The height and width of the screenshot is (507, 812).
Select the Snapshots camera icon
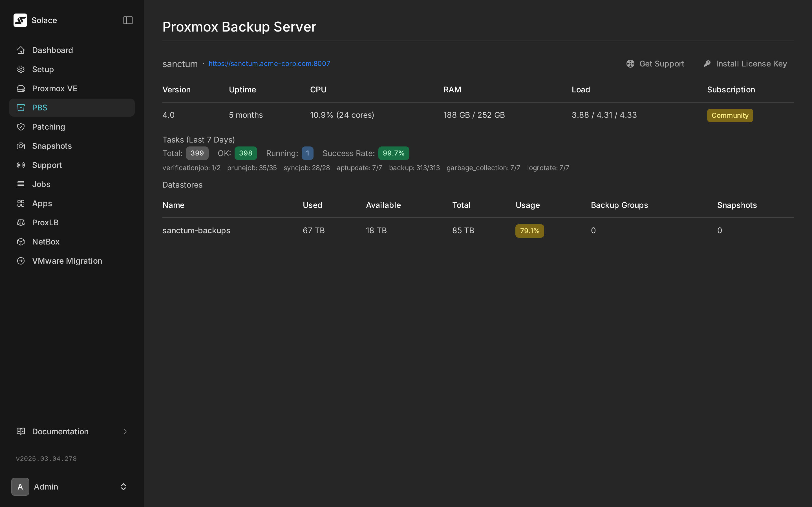tap(21, 146)
